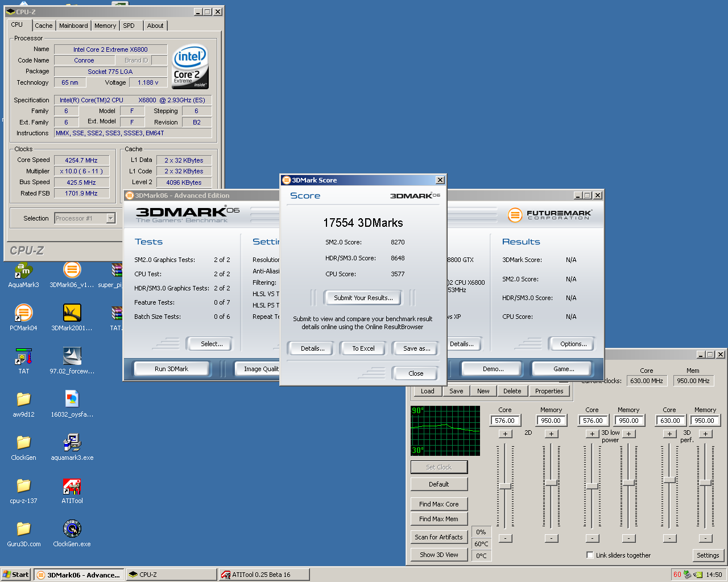Open the 97.02_forceware desktop icon
Screen dimensions: 728x582
[x=72, y=361]
